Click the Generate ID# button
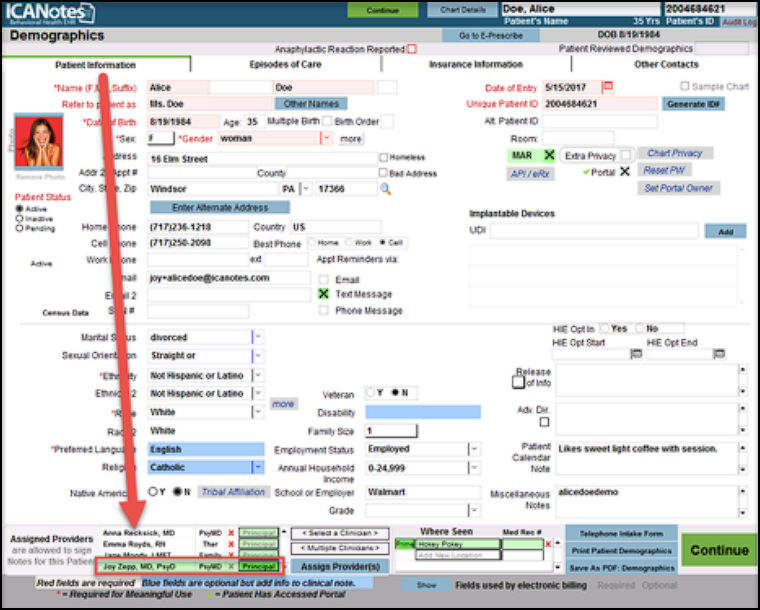This screenshot has height=610, width=760. [693, 104]
